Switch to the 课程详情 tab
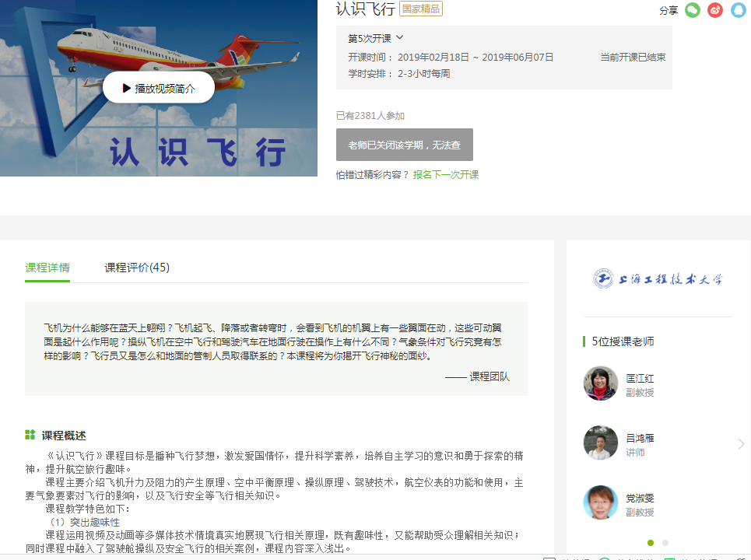Viewport: 751px width, 560px height. [47, 268]
